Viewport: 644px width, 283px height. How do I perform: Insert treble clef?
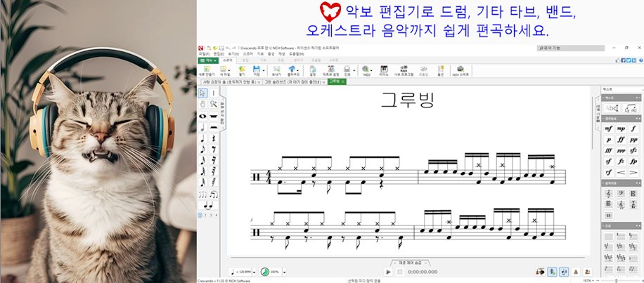click(609, 194)
